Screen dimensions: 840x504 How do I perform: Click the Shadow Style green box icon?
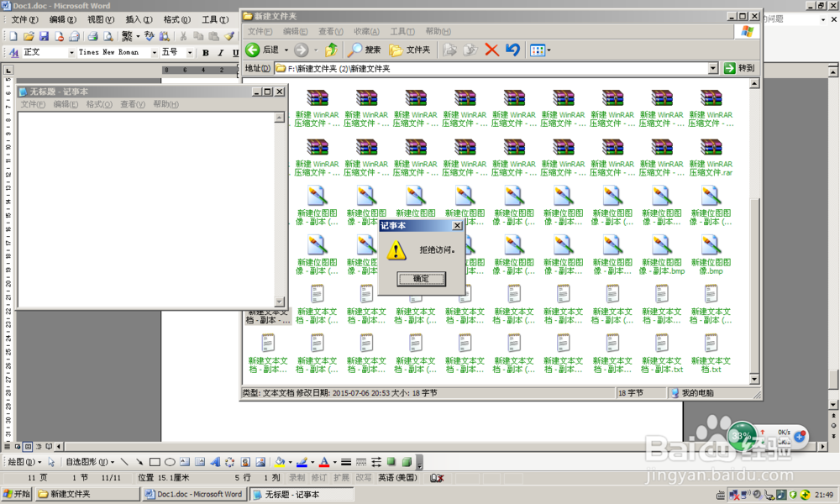(x=391, y=462)
